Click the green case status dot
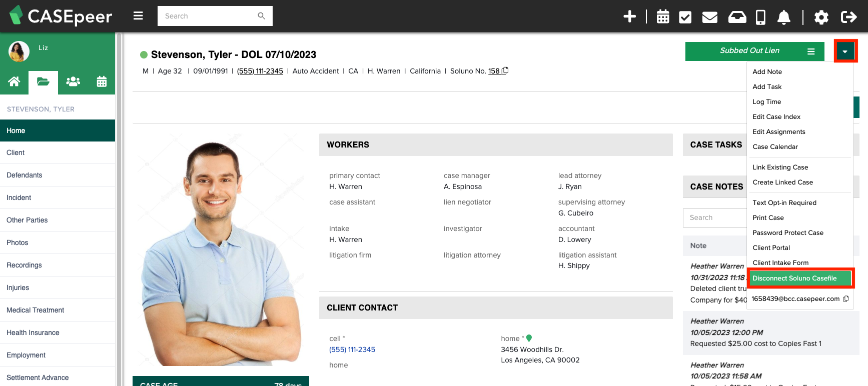 pyautogui.click(x=144, y=54)
